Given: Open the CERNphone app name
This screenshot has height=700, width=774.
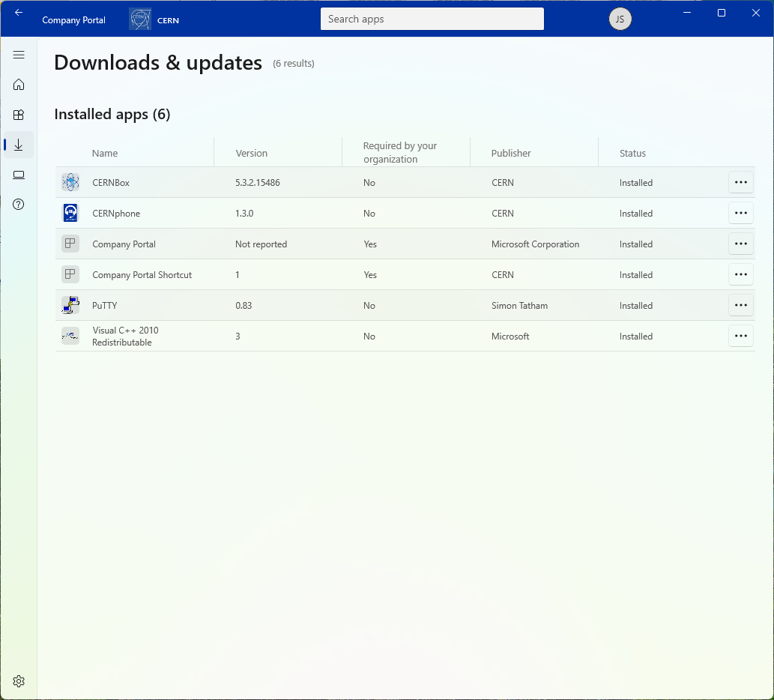Looking at the screenshot, I should 116,214.
